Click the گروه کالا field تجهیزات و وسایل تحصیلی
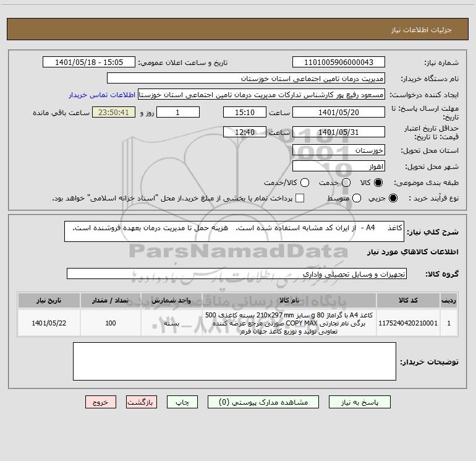The image size is (476, 461). [x=237, y=274]
